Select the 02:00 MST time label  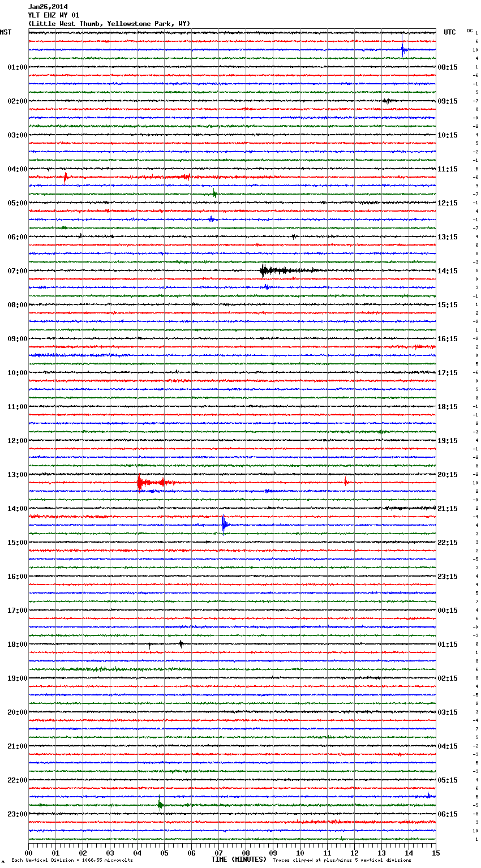[17, 101]
